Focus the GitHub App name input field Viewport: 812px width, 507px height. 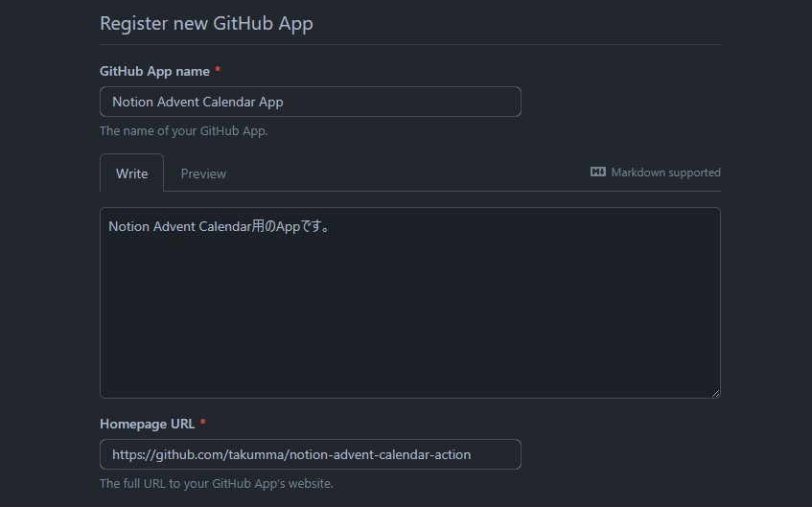click(x=311, y=102)
